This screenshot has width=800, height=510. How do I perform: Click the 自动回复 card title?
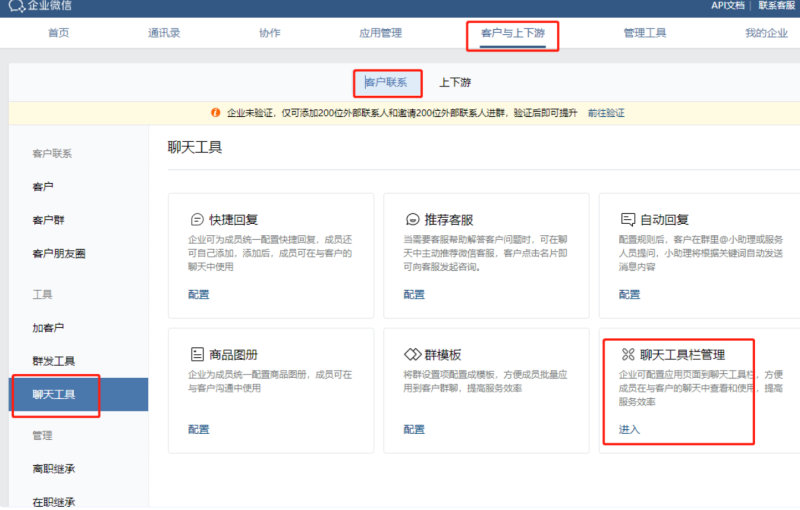664,220
